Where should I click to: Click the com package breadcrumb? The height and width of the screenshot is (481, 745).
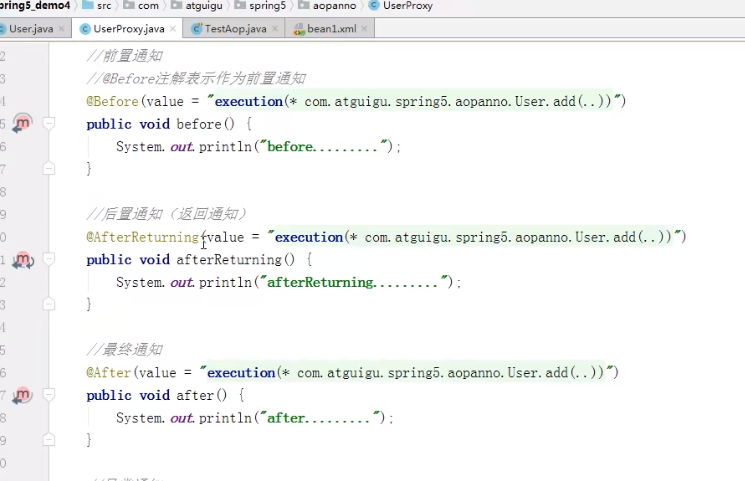pyautogui.click(x=141, y=6)
